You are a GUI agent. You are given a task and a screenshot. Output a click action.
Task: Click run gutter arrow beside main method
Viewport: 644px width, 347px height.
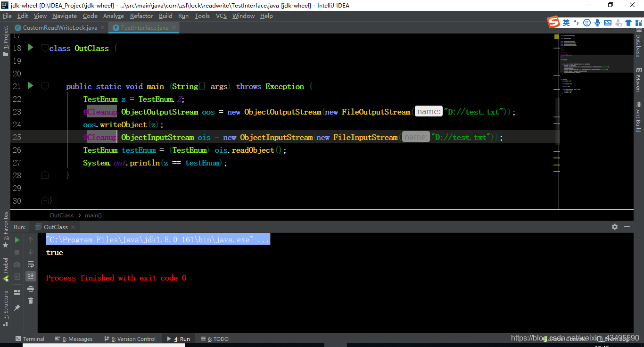click(x=31, y=85)
